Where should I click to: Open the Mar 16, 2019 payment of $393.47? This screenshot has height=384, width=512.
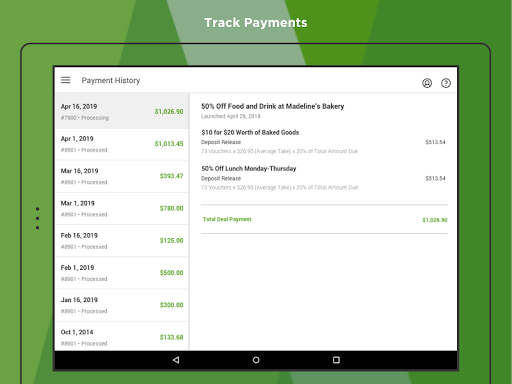(x=122, y=176)
